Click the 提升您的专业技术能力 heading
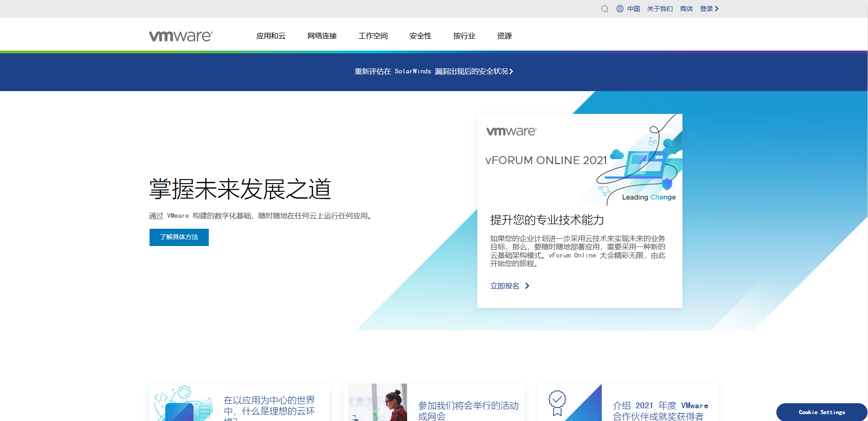This screenshot has height=421, width=868. [547, 220]
